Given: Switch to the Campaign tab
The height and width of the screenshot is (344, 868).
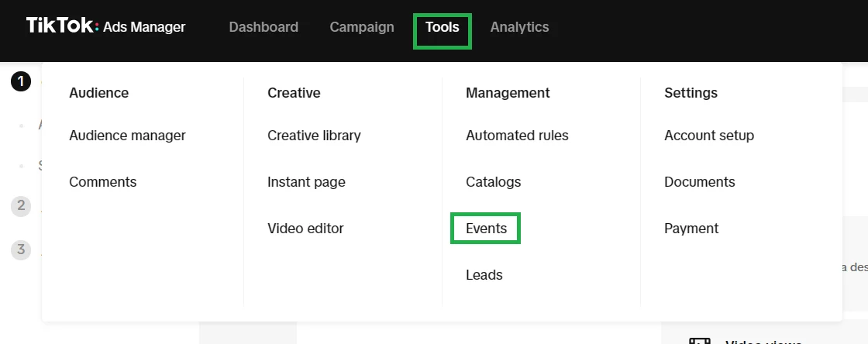Looking at the screenshot, I should pos(362,27).
